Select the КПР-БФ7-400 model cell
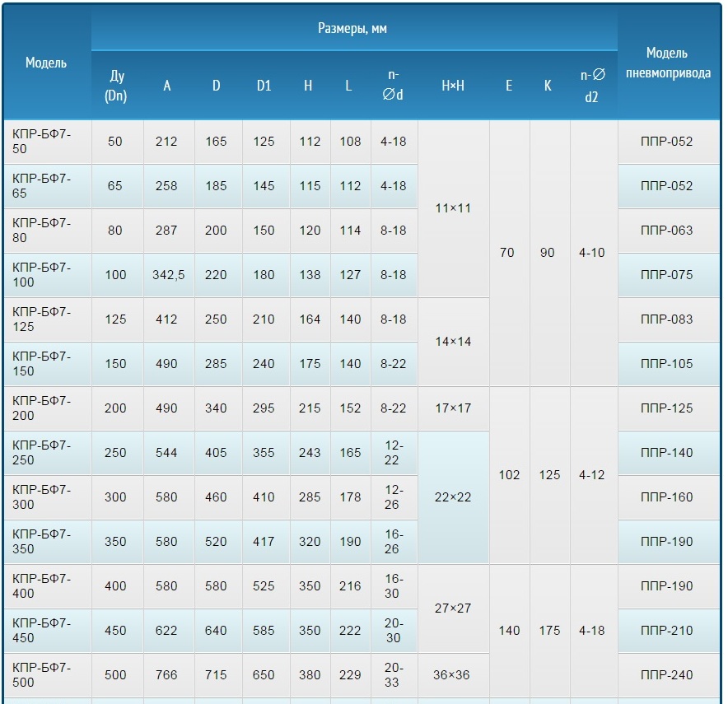 click(x=48, y=586)
